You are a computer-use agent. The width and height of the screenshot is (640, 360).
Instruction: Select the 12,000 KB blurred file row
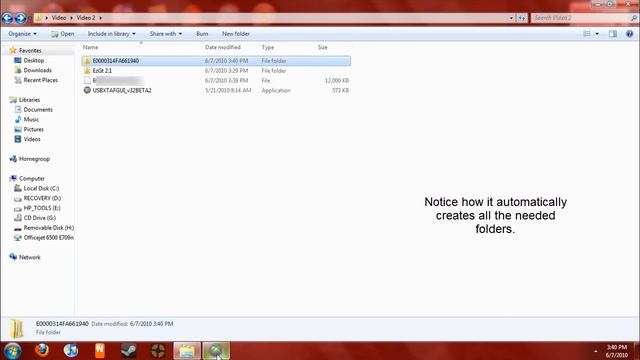[216, 80]
